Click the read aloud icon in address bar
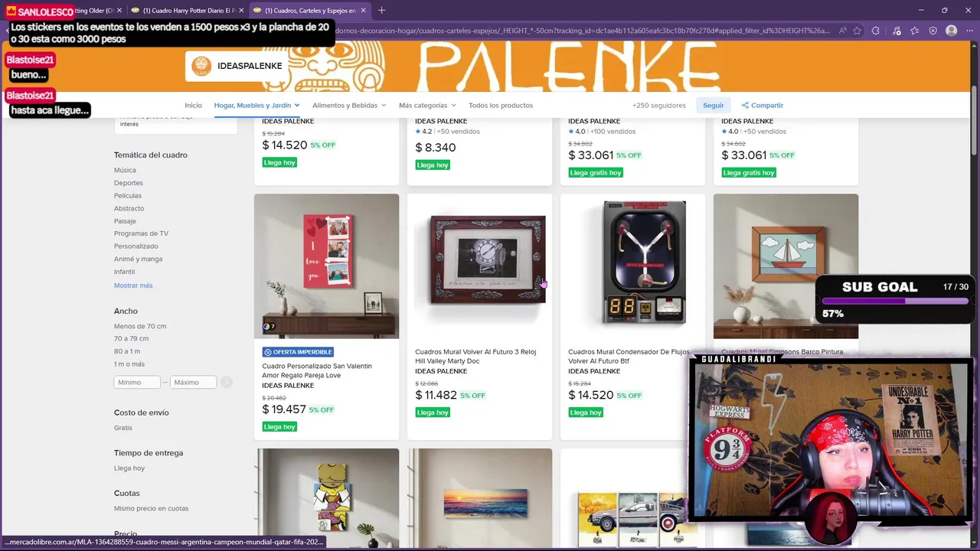980x551 pixels. 842,31
